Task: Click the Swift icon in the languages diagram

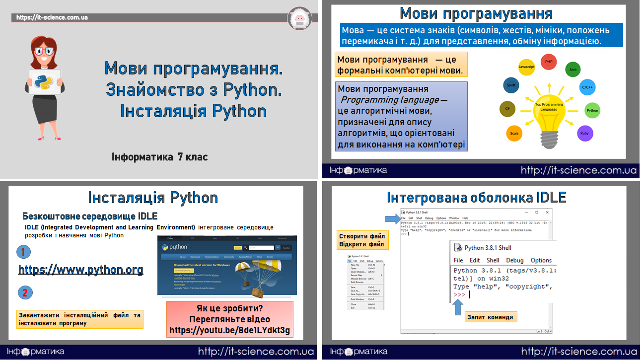Action: tap(511, 85)
